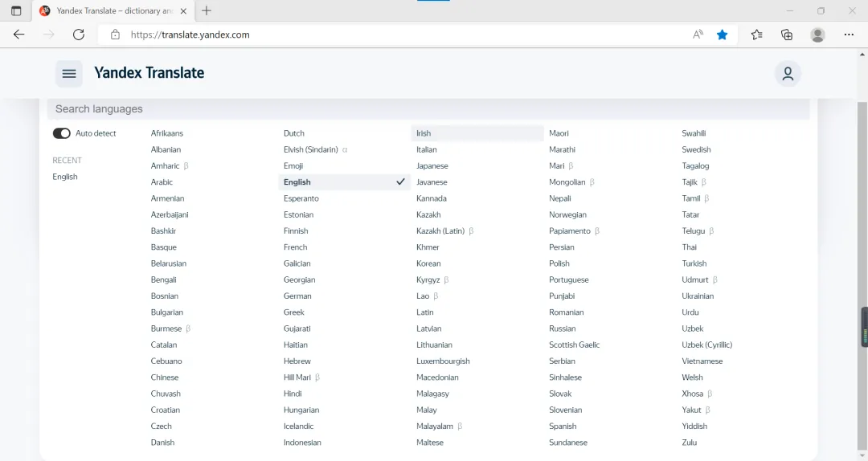Image resolution: width=868 pixels, height=461 pixels.
Task: Choose Chinese language
Action: coord(165,377)
